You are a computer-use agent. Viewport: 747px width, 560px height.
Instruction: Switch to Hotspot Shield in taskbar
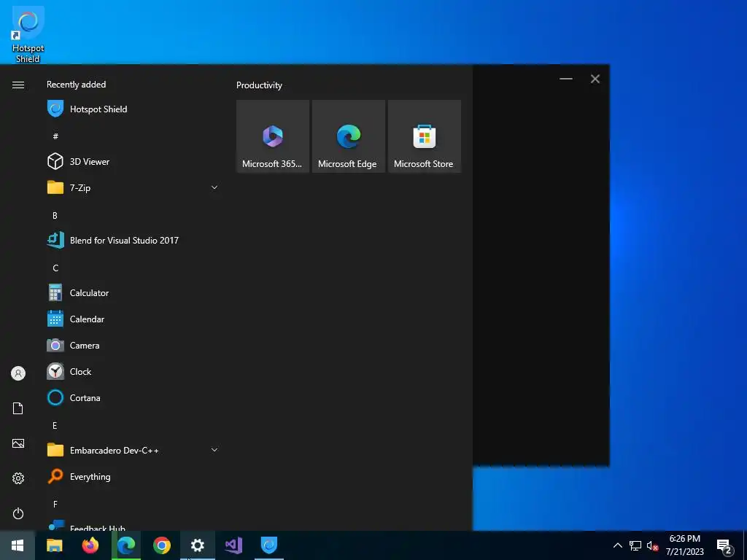tap(269, 545)
